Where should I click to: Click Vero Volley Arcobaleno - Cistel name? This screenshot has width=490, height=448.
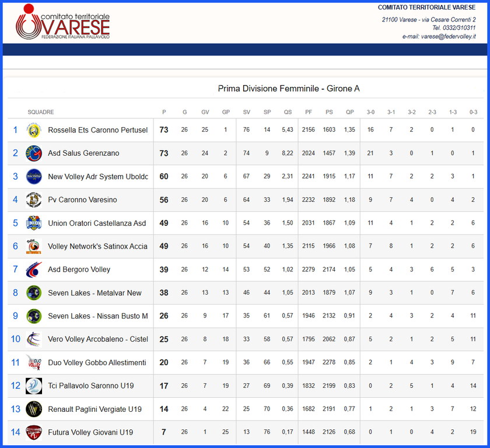coord(98,339)
